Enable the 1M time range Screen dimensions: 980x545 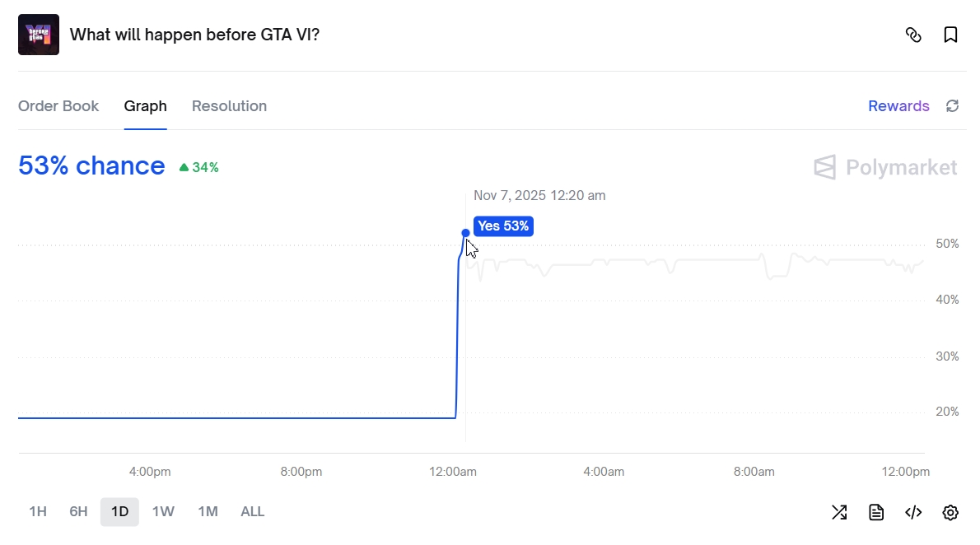click(208, 511)
